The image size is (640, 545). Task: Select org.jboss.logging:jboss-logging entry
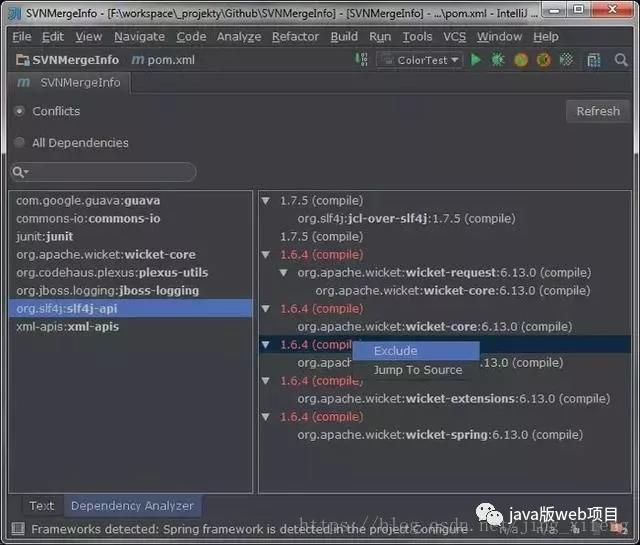[131, 290]
